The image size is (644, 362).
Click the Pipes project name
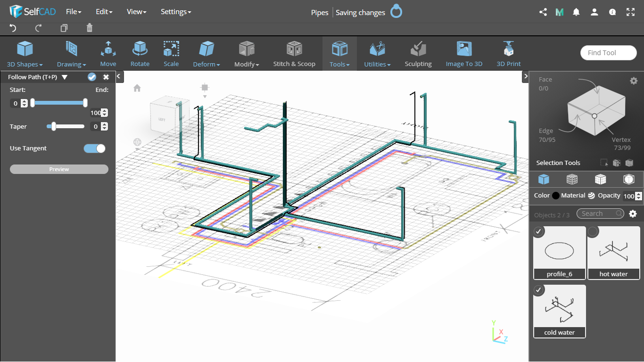320,13
